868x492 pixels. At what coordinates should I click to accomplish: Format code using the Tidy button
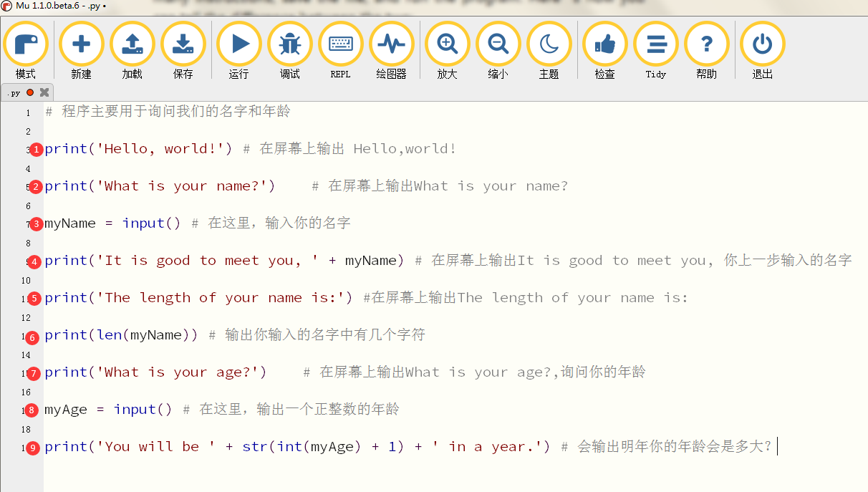pyautogui.click(x=656, y=44)
